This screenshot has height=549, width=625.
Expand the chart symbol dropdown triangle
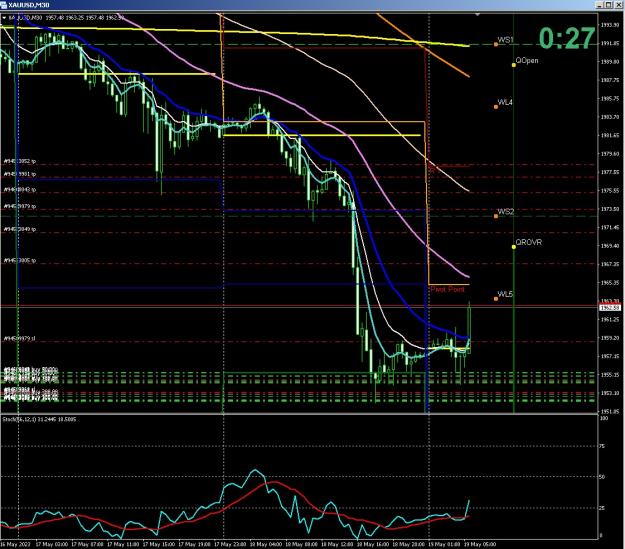point(4,18)
